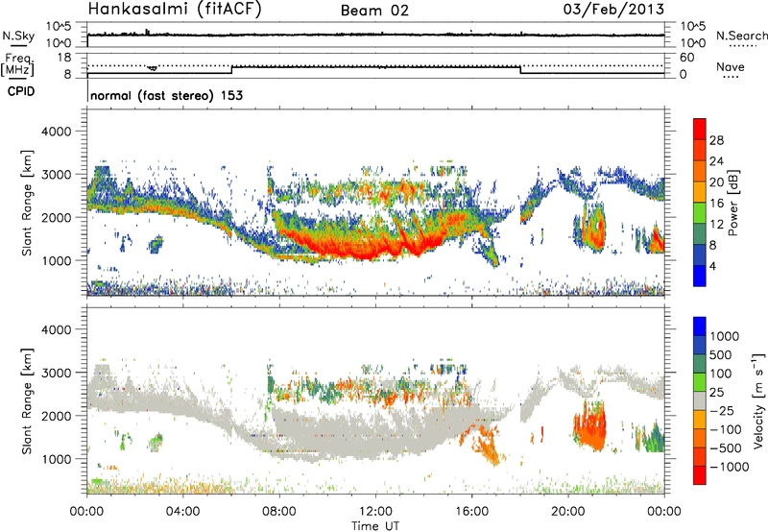Click the orange velocity patch near 21:00

click(590, 425)
